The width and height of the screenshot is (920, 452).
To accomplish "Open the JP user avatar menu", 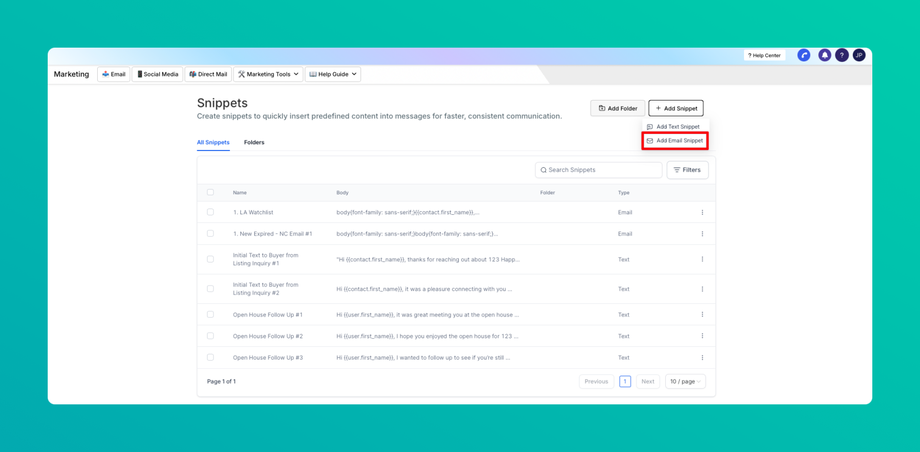I will [x=859, y=55].
